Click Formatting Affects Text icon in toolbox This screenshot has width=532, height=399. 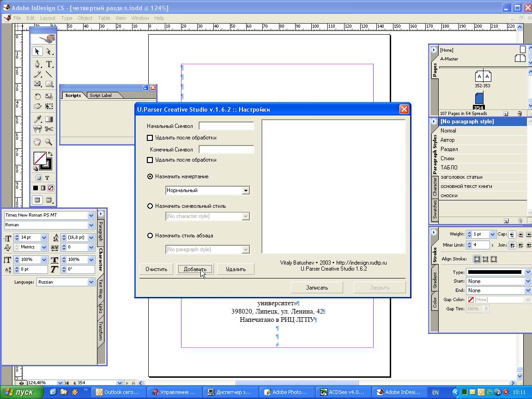point(47,178)
